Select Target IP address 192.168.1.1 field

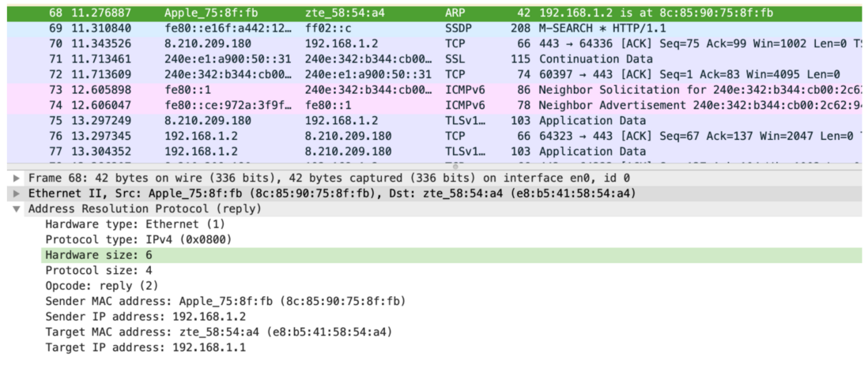tap(451, 347)
